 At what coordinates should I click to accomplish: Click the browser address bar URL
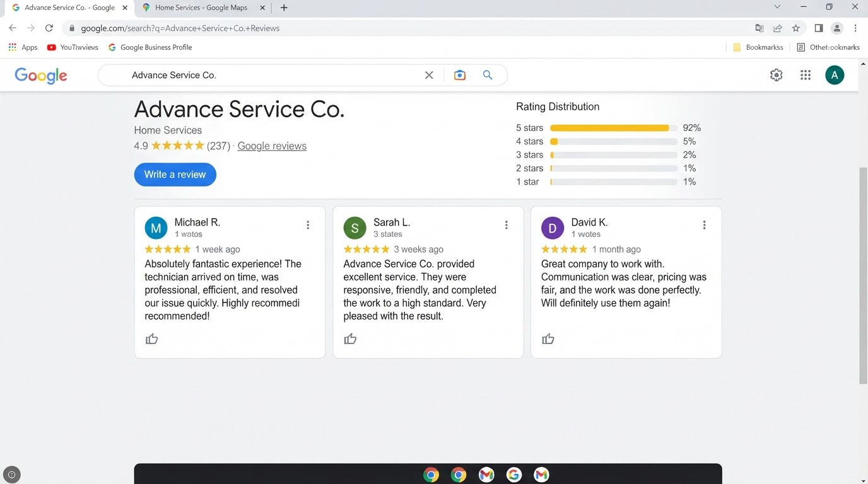coord(180,28)
